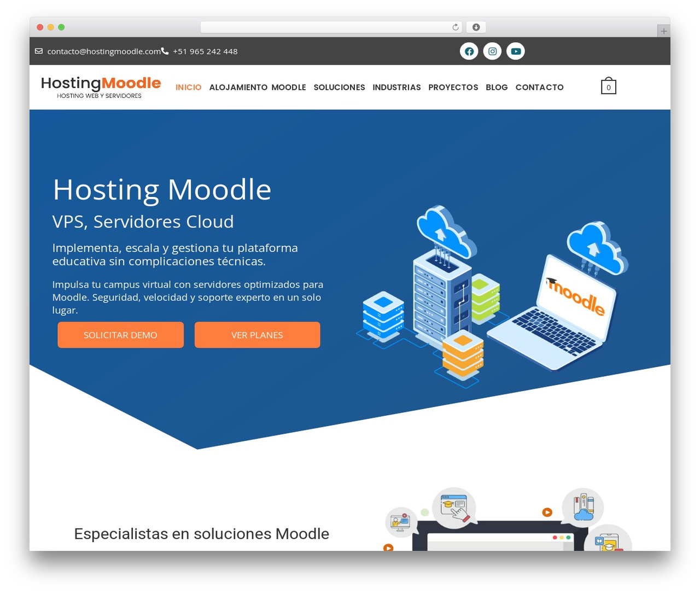Click the Moodle laptop and servers illustration
700x593 pixels.
coord(492,296)
